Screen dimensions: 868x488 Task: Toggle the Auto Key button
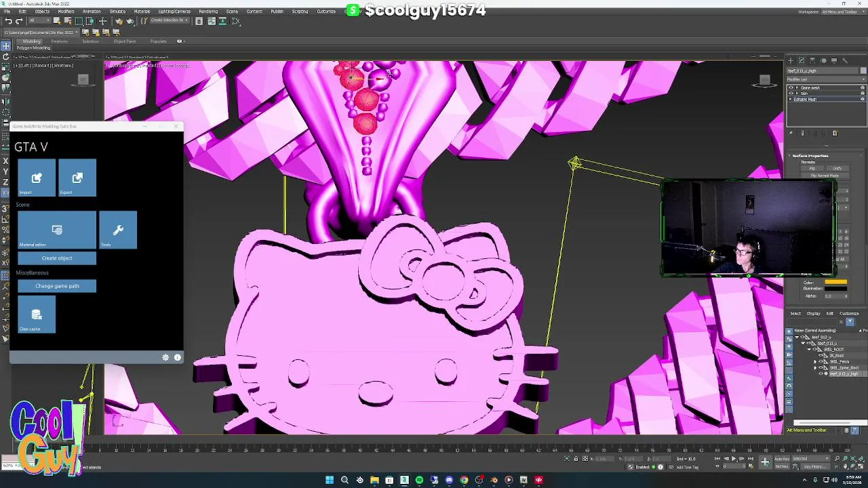(x=783, y=459)
